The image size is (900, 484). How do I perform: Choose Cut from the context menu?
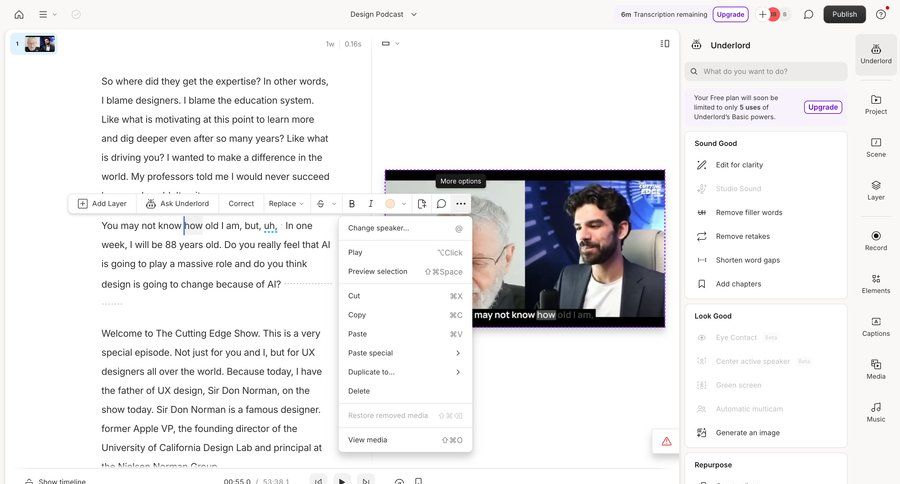tap(405, 296)
